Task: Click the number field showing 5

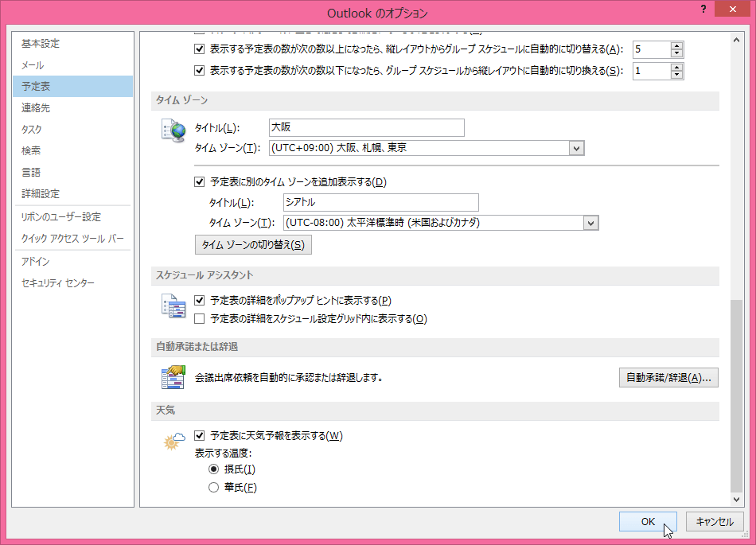Action: pos(652,49)
